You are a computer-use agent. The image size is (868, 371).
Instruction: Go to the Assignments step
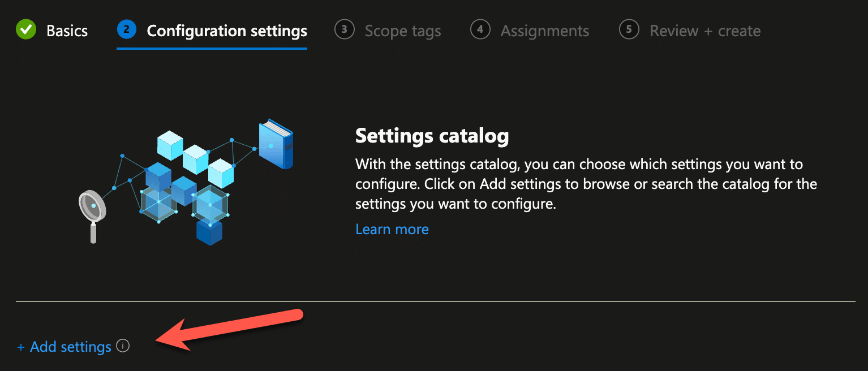click(544, 30)
